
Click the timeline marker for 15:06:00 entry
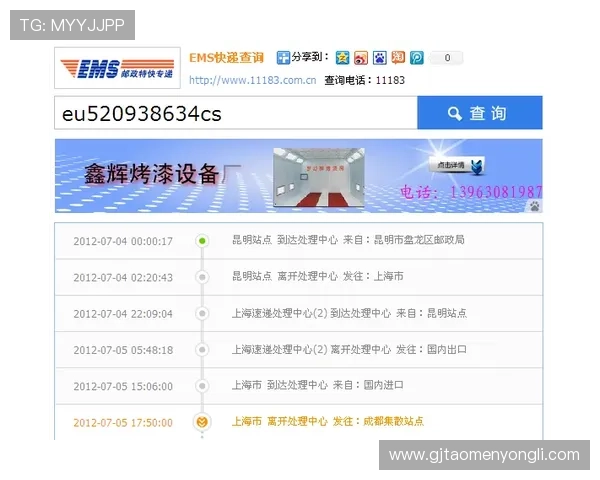(x=202, y=385)
